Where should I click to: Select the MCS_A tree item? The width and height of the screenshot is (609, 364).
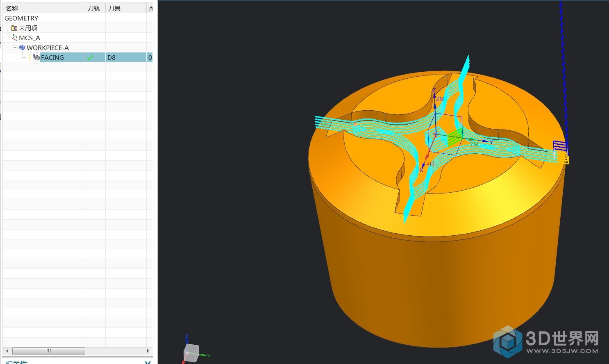pyautogui.click(x=30, y=38)
